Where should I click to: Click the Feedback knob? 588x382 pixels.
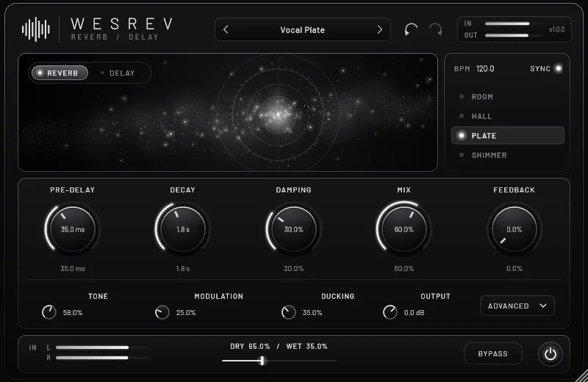(x=514, y=229)
